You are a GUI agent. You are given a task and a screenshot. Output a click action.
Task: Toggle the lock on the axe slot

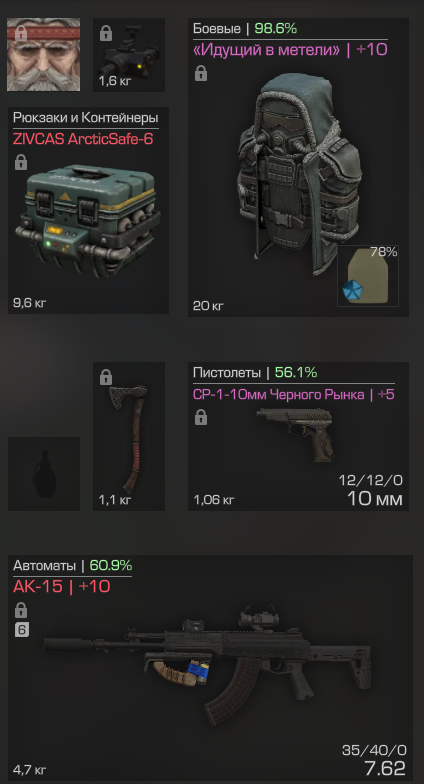pyautogui.click(x=106, y=377)
